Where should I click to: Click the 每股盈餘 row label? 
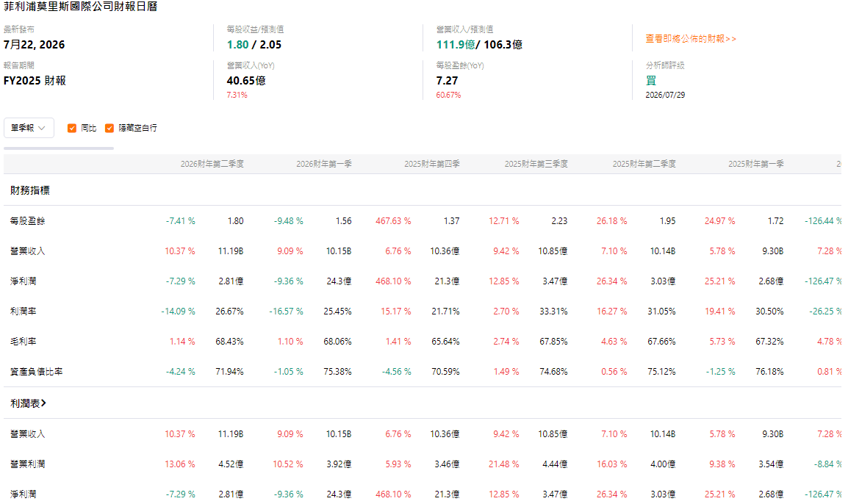(x=28, y=221)
